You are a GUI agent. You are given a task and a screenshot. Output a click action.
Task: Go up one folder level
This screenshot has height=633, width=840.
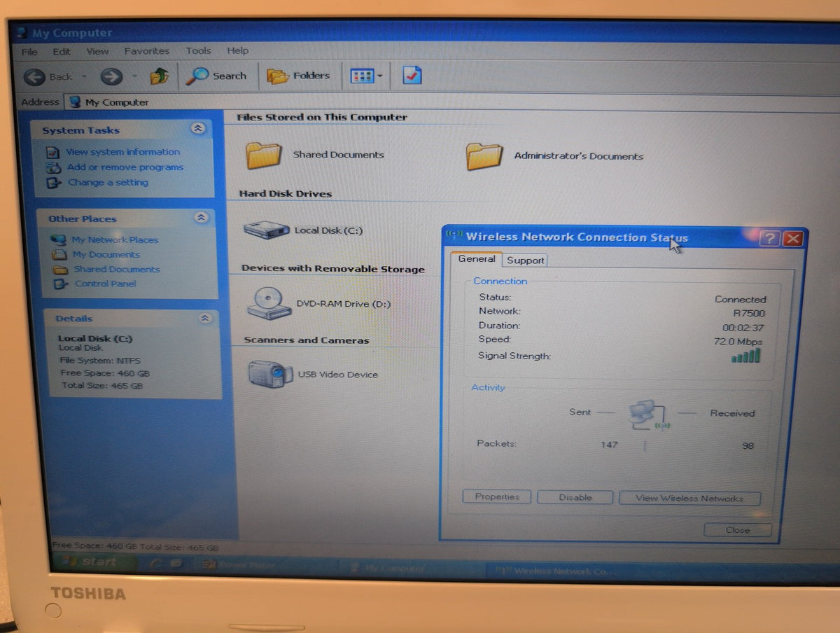[160, 76]
